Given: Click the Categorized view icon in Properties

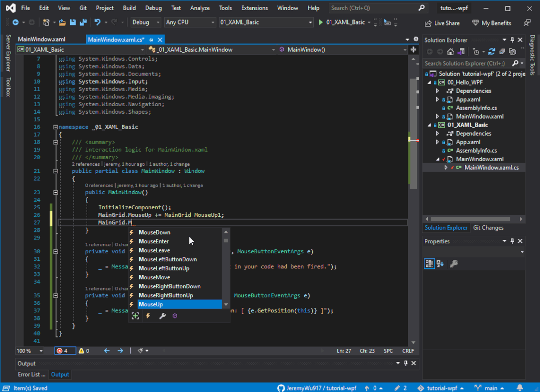Looking at the screenshot, I should (429, 264).
